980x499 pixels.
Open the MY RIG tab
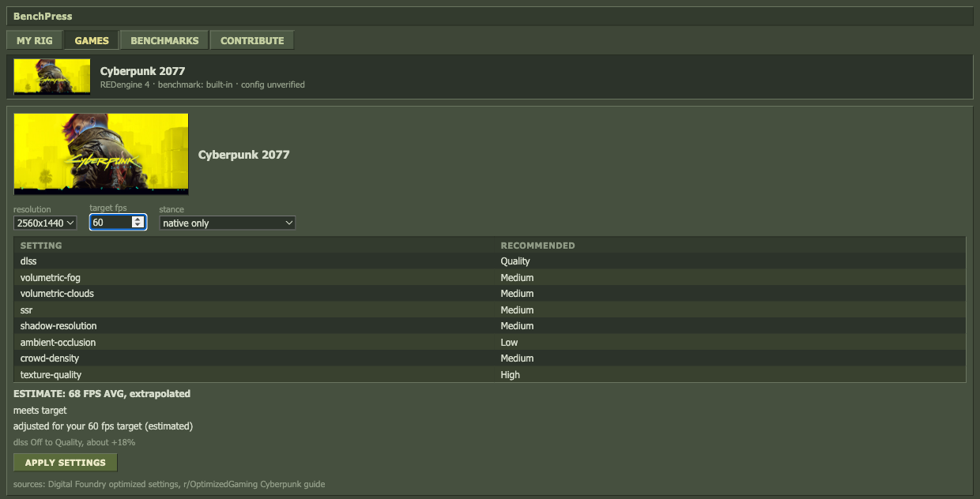[34, 40]
